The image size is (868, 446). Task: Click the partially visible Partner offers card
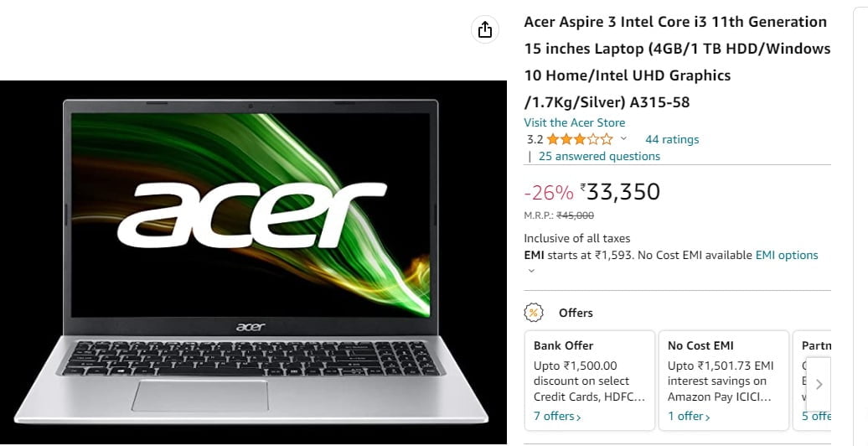(x=812, y=381)
